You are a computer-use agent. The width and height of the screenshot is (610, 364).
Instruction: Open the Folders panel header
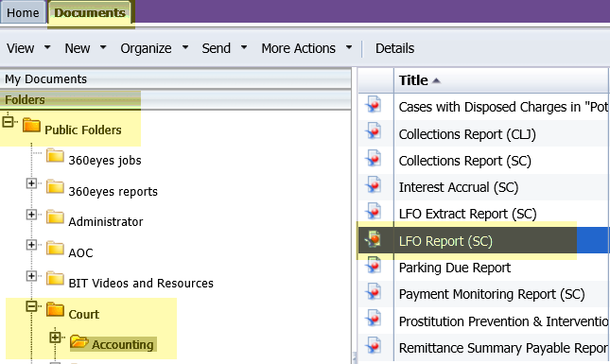point(176,100)
